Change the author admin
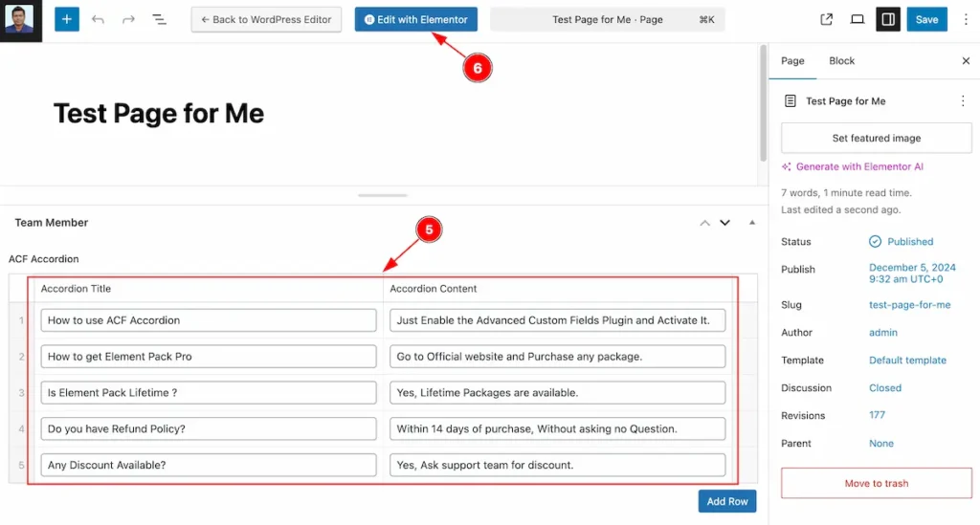This screenshot has width=980, height=525. [x=882, y=332]
